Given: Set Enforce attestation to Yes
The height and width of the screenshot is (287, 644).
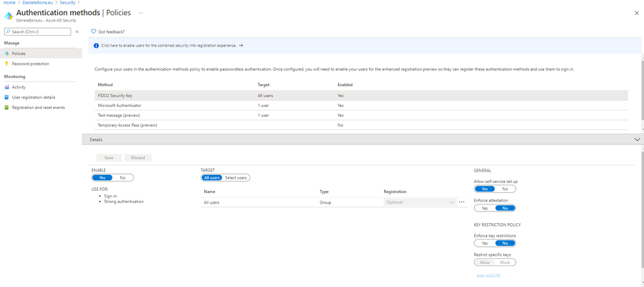Looking at the screenshot, I should [x=485, y=208].
